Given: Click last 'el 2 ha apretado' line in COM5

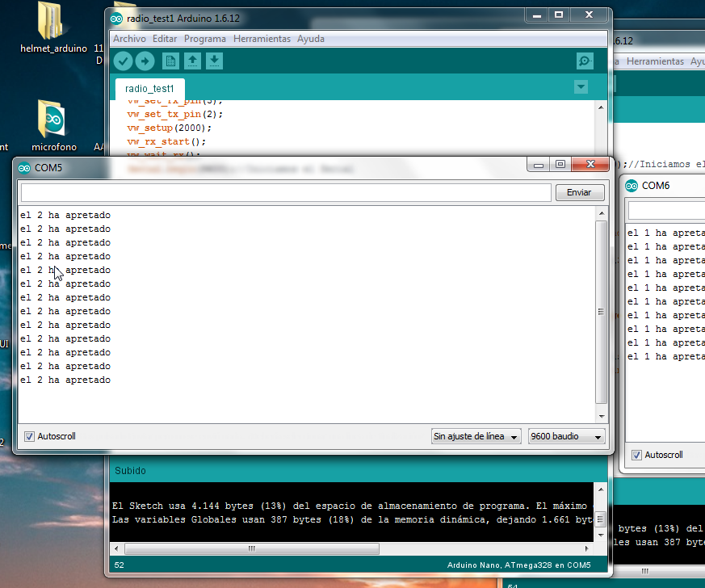Looking at the screenshot, I should [x=65, y=380].
